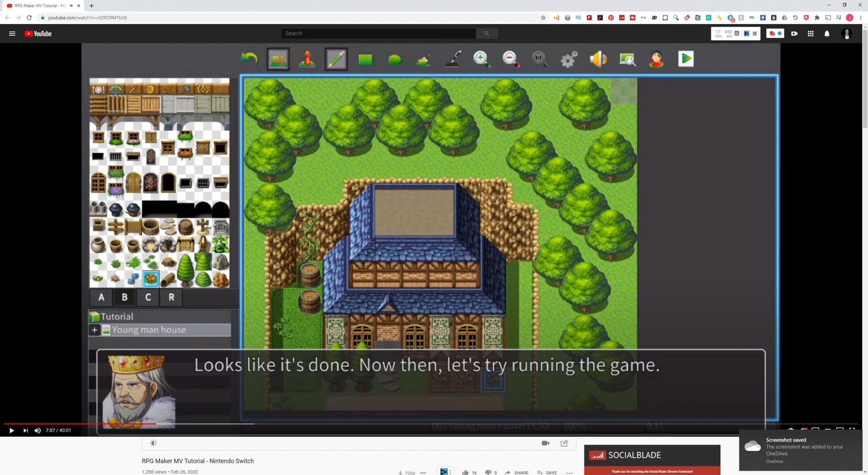868x475 pixels.
Task: Bookmark this page with the star
Action: tap(543, 18)
